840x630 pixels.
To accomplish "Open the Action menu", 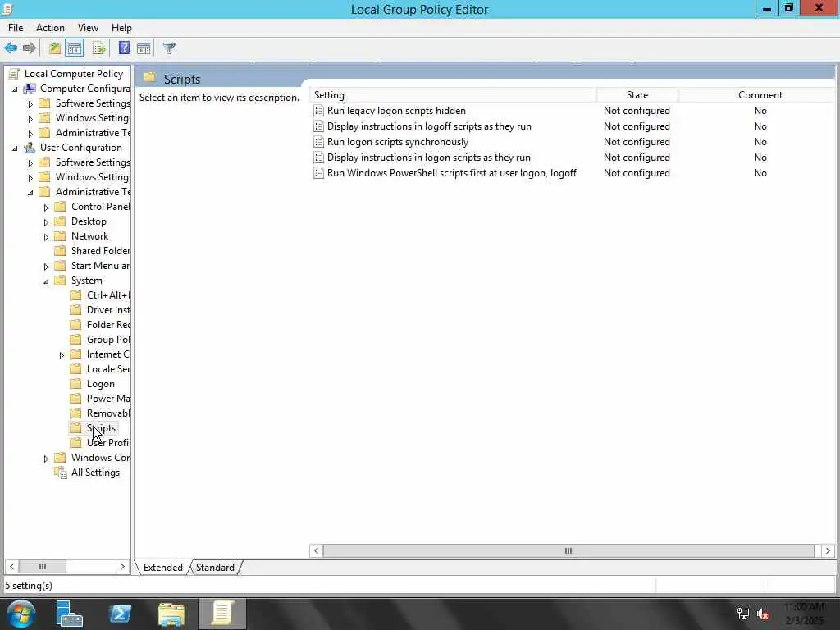I will coord(50,28).
